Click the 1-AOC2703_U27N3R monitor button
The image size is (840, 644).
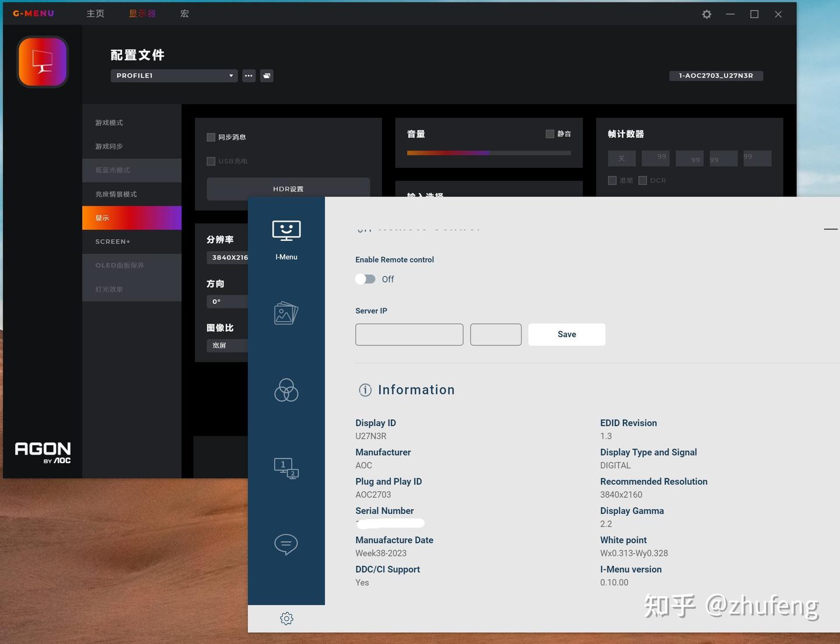click(x=716, y=75)
